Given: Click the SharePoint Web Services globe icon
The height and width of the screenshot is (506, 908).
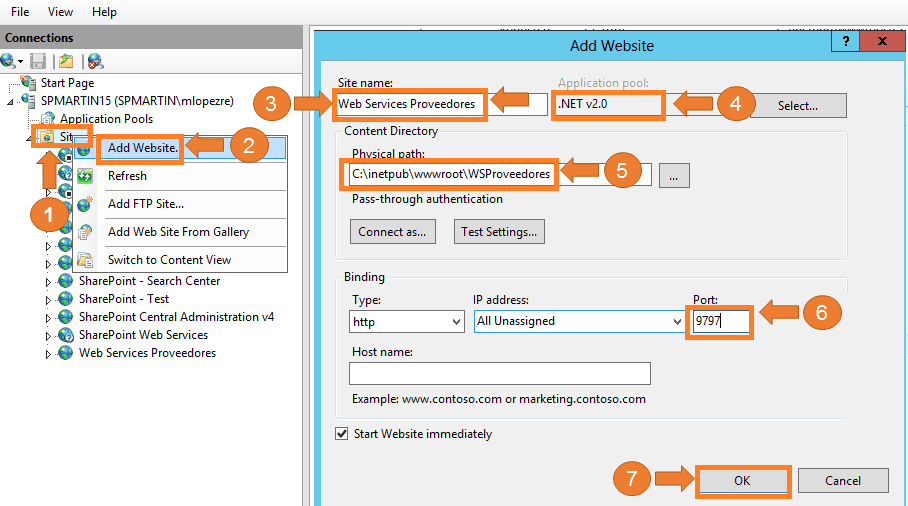Looking at the screenshot, I should click(x=66, y=335).
